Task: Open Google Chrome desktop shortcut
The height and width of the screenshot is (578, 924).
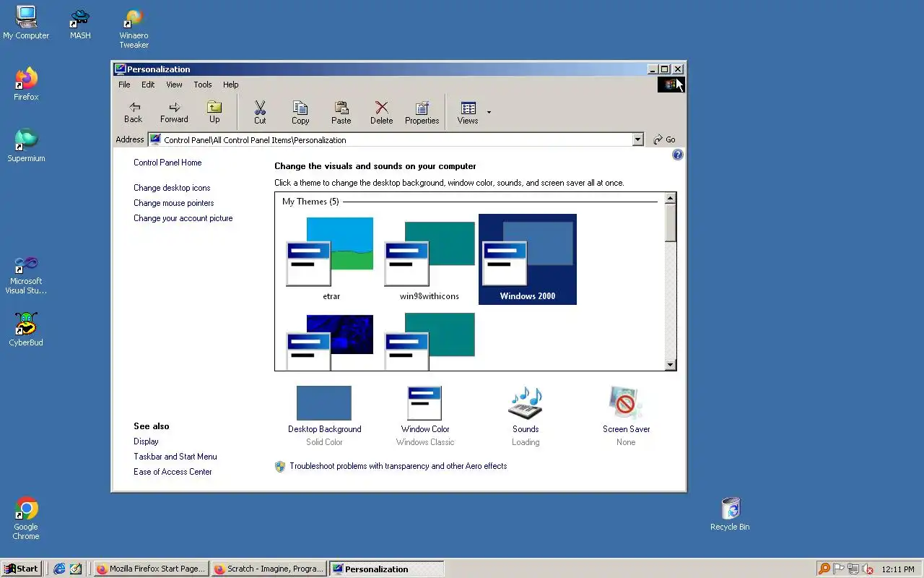Action: [x=26, y=518]
